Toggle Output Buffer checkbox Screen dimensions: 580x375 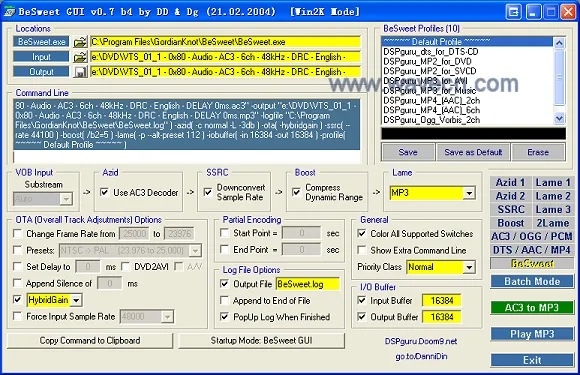coord(362,317)
